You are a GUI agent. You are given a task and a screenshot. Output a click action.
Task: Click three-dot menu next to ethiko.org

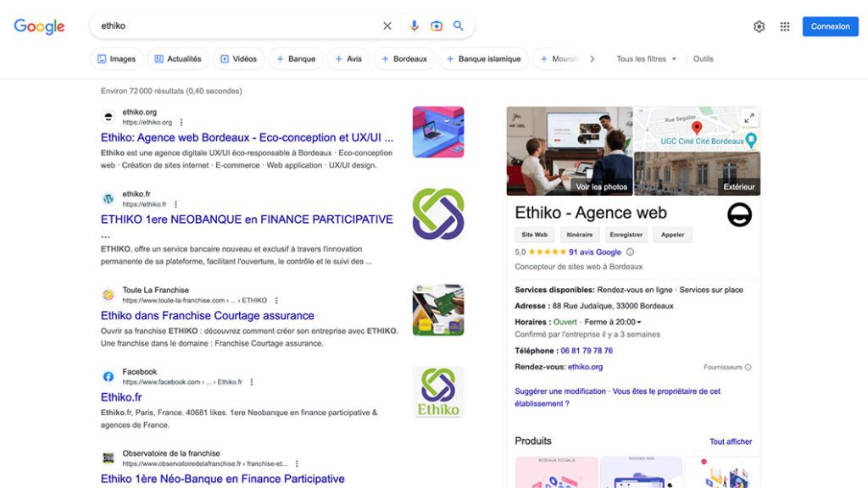click(181, 123)
